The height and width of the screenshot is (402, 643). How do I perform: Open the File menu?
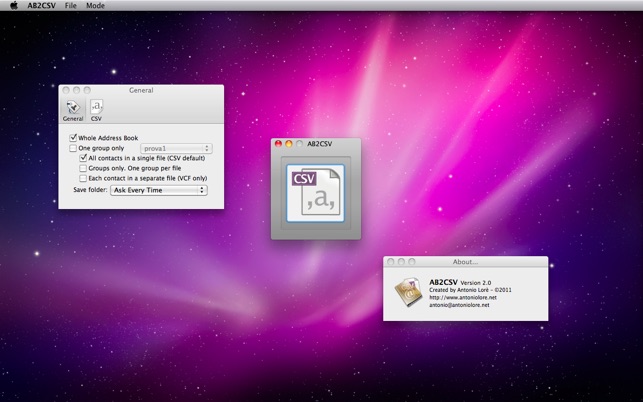pyautogui.click(x=71, y=5)
